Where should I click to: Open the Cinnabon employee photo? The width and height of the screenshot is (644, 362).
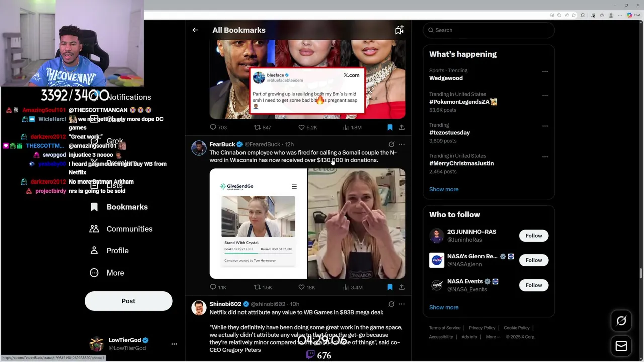click(356, 223)
